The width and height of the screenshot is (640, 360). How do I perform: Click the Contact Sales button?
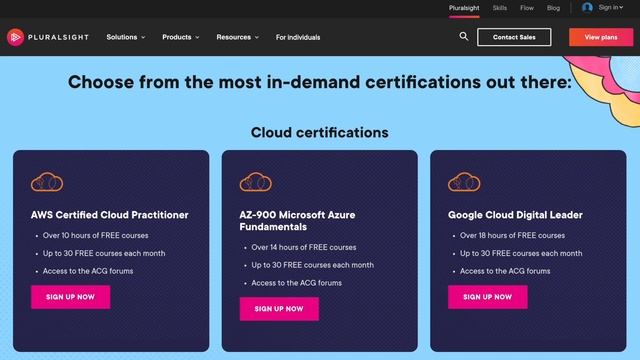click(514, 37)
